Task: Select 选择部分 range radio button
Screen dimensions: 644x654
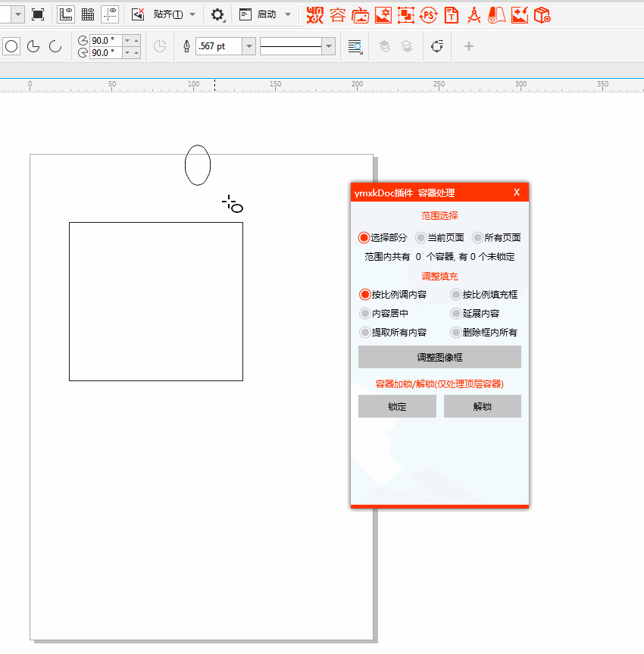Action: (x=364, y=238)
